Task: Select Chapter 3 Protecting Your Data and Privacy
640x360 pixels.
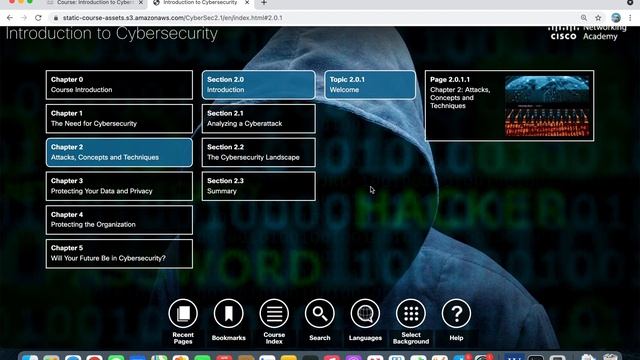Action: pos(119,186)
